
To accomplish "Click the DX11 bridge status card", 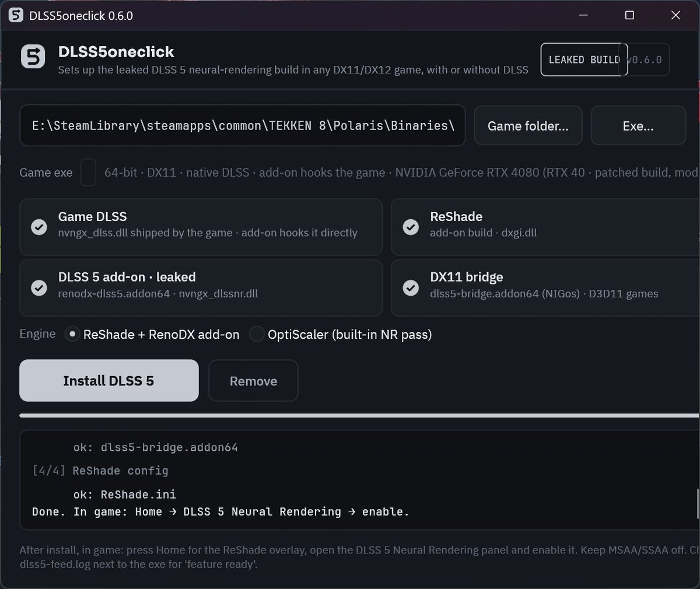I will click(x=545, y=288).
